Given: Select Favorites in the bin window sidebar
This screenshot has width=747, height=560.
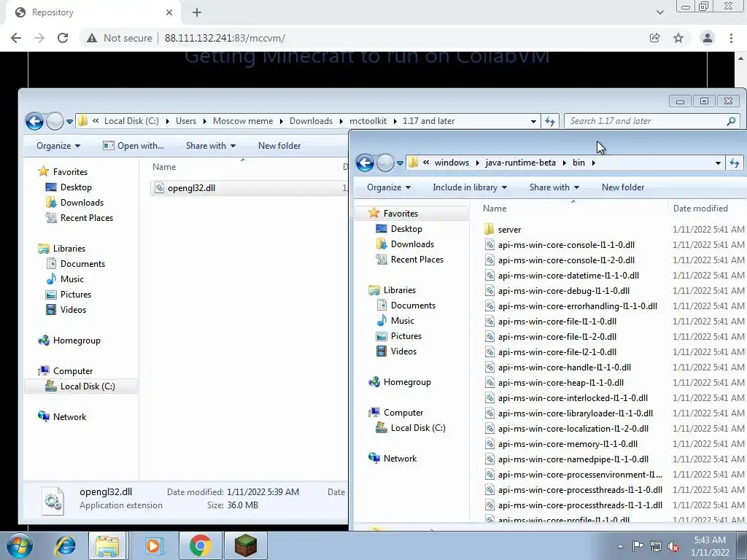Looking at the screenshot, I should click(411, 214).
